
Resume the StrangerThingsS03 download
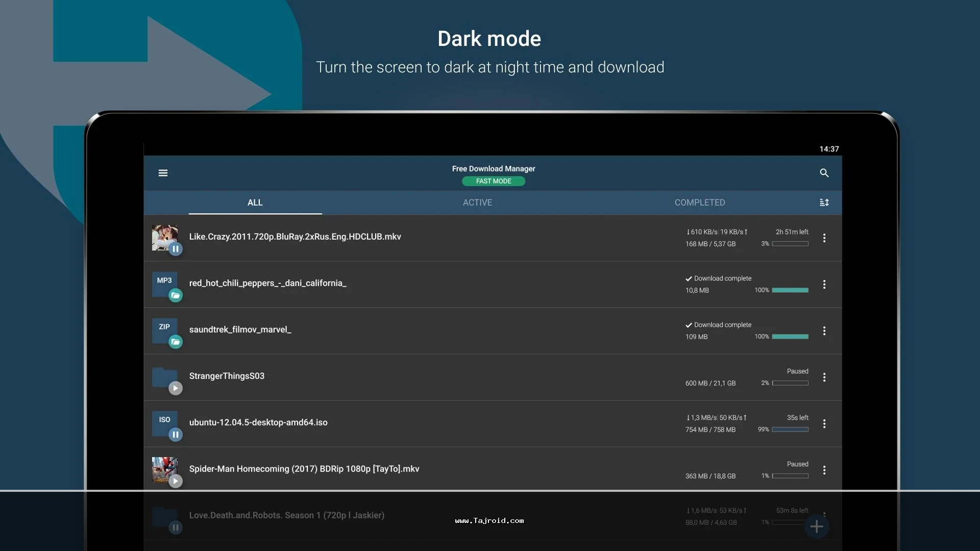[x=175, y=388]
